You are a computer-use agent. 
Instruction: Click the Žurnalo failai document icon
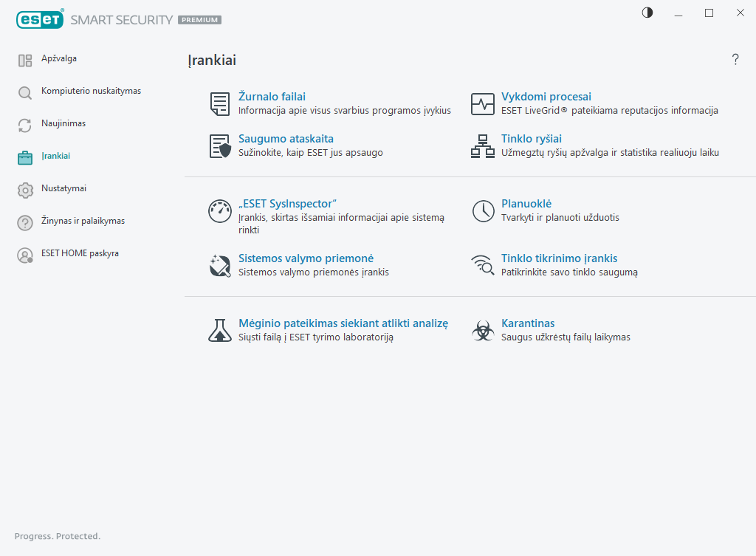point(219,104)
